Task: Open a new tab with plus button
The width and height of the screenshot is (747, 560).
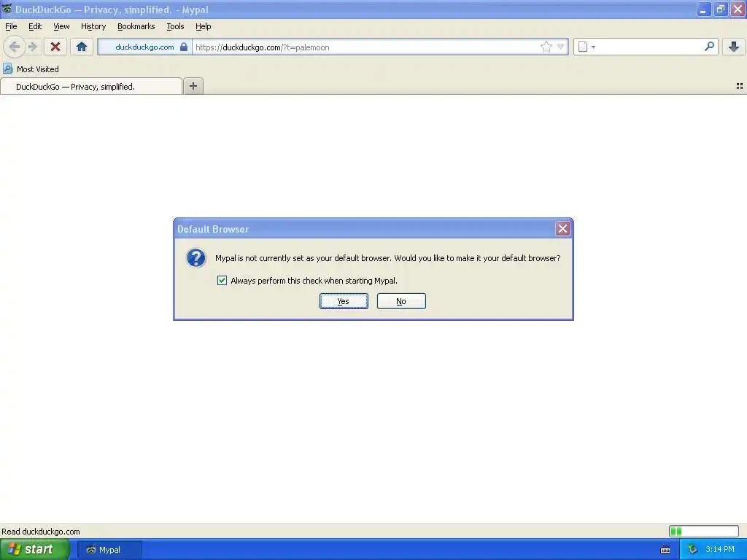Action: pyautogui.click(x=193, y=86)
